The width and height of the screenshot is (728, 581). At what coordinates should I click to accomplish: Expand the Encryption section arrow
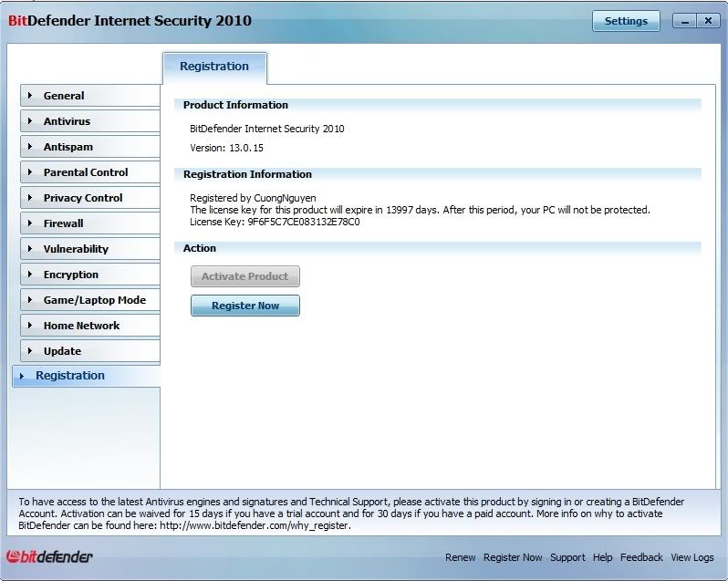tap(30, 275)
